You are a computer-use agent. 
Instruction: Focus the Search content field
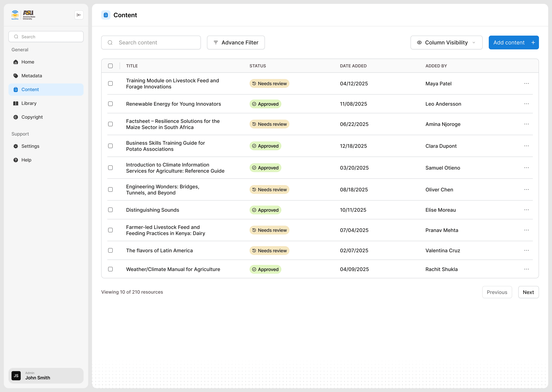coord(155,42)
